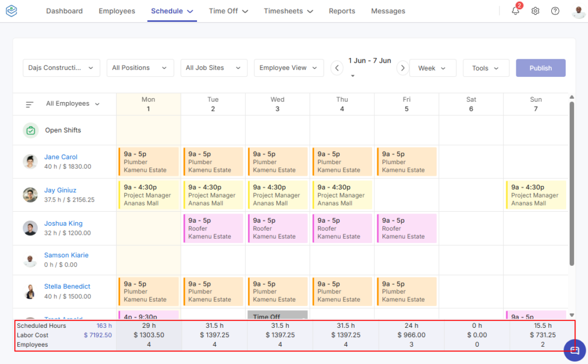Image resolution: width=588 pixels, height=364 pixels.
Task: Open Jane Carol's Monday Plumber shift
Action: (149, 161)
